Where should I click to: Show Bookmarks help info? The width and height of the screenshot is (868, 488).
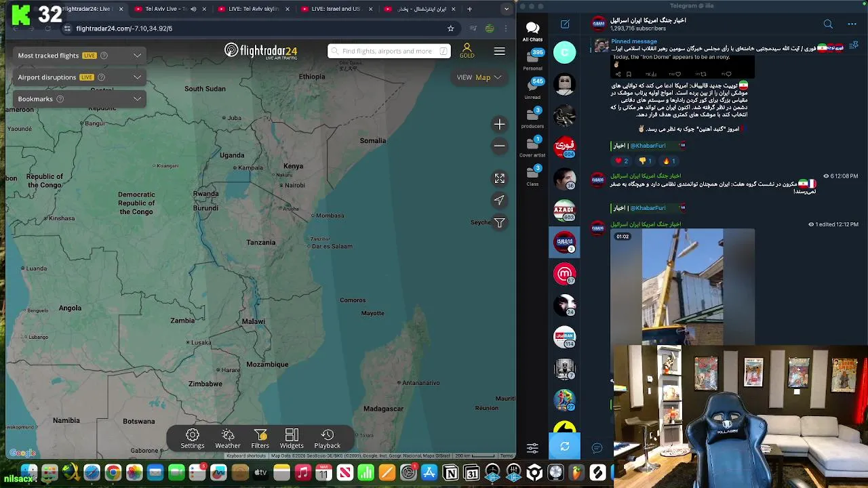(x=60, y=99)
